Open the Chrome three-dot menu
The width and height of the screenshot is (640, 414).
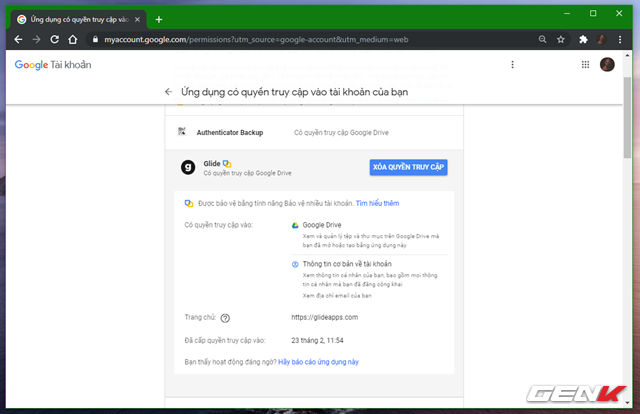(620, 40)
